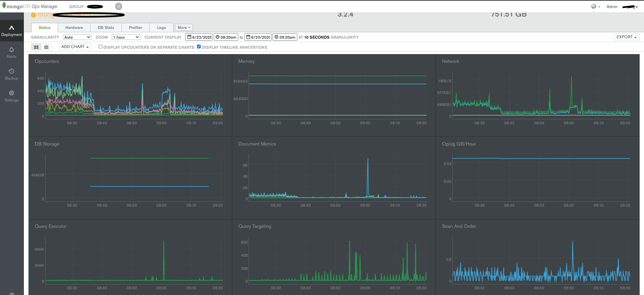
Task: Switch to the Hardware tab
Action: [x=74, y=28]
